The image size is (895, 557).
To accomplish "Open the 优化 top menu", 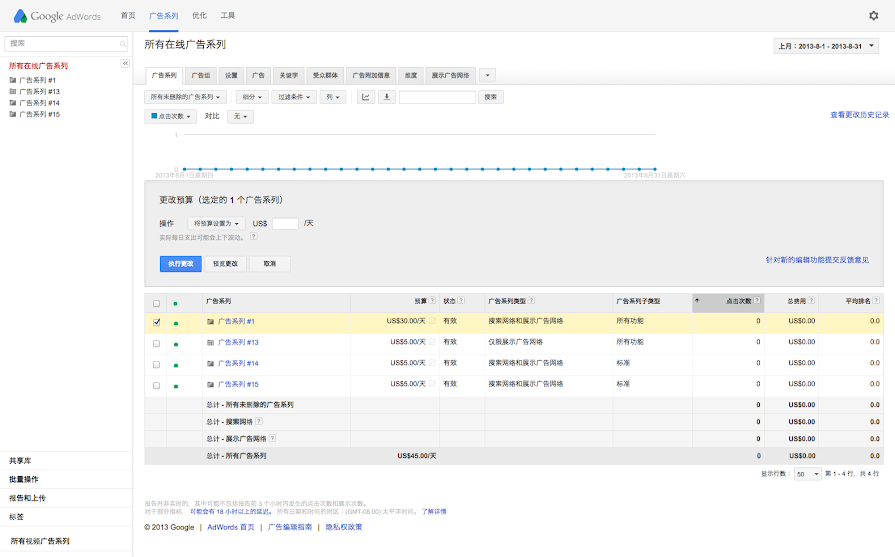I will tap(199, 16).
